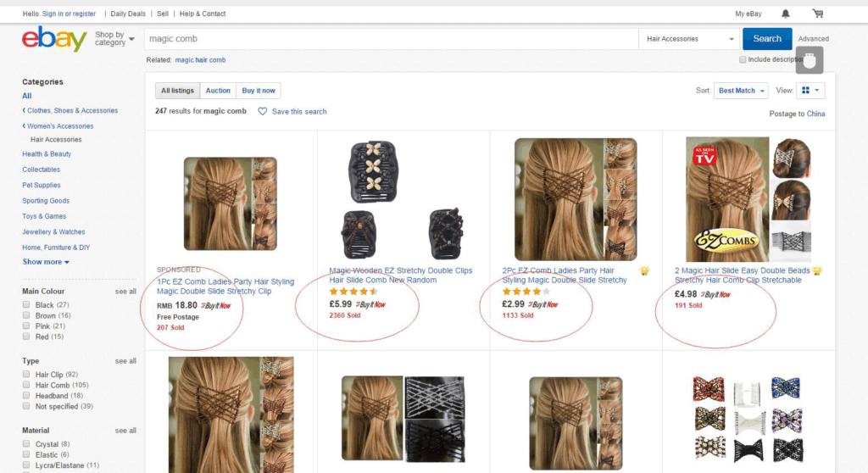Viewport: 868px width, 473px height.
Task: Click lightbulb icon beside 2 Magic Hair Slide listing
Action: point(817,271)
